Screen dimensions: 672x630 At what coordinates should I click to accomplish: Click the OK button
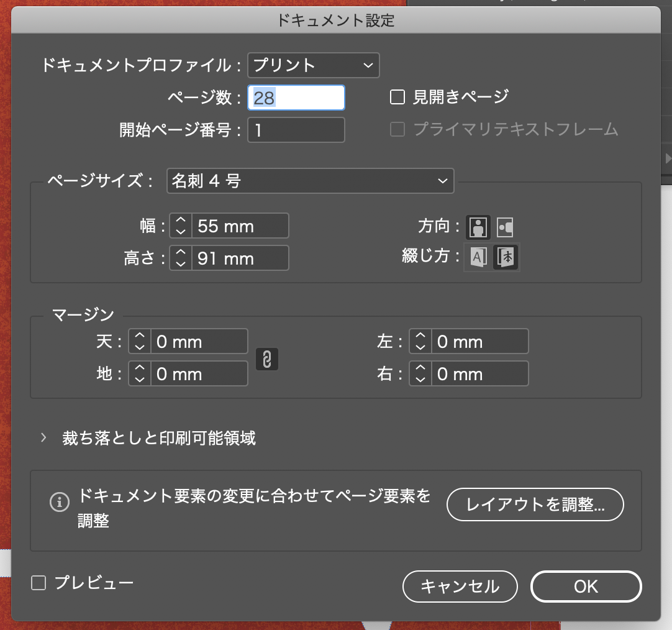pyautogui.click(x=586, y=587)
